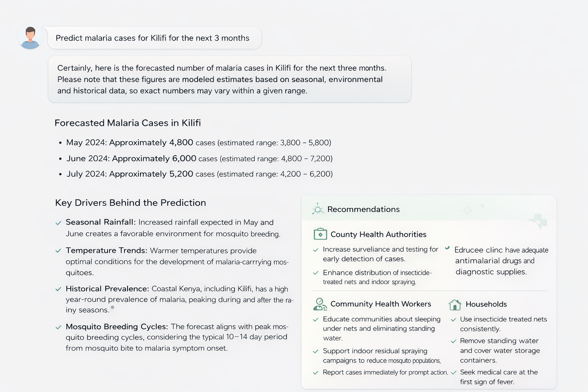Click the user avatar next to the prompt
588x392 pixels.
30,37
